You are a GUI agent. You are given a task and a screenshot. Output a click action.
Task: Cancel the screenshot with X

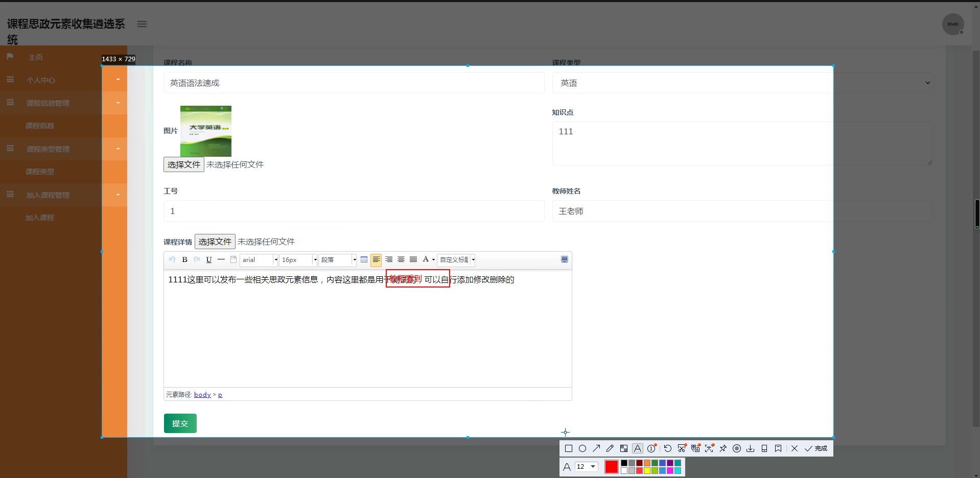coord(795,448)
